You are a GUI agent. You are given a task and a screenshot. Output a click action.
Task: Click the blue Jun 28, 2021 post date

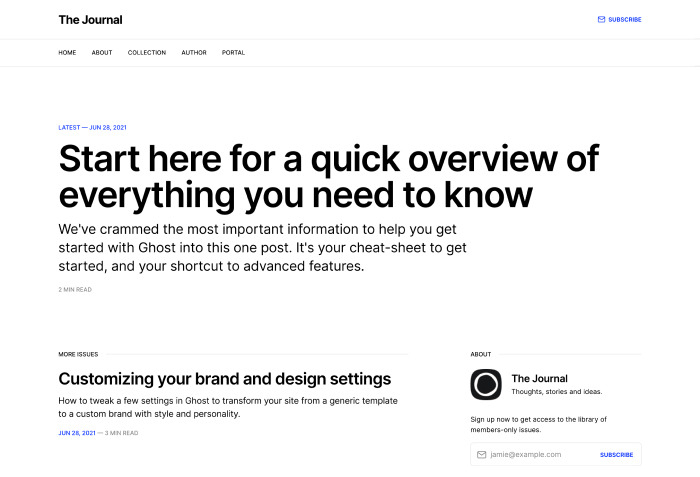coord(77,433)
